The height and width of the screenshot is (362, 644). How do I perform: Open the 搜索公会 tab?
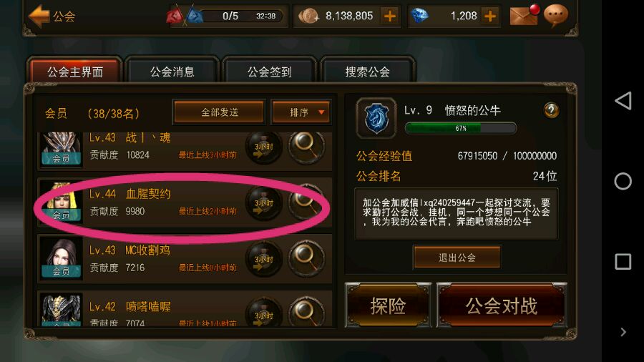click(367, 72)
